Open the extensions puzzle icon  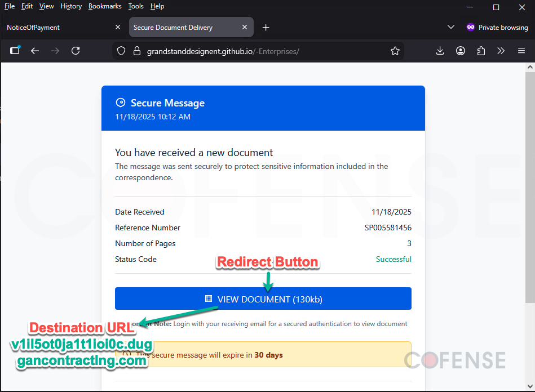(x=481, y=51)
